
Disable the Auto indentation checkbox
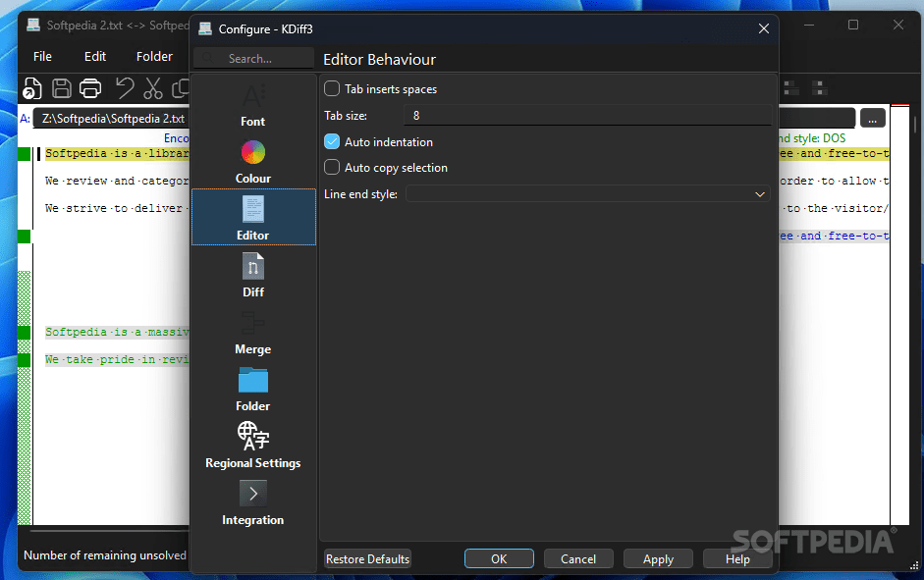pos(331,141)
